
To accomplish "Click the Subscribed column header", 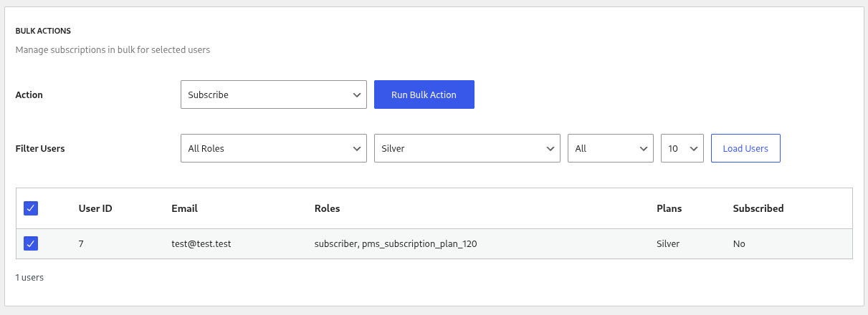I will [x=758, y=208].
